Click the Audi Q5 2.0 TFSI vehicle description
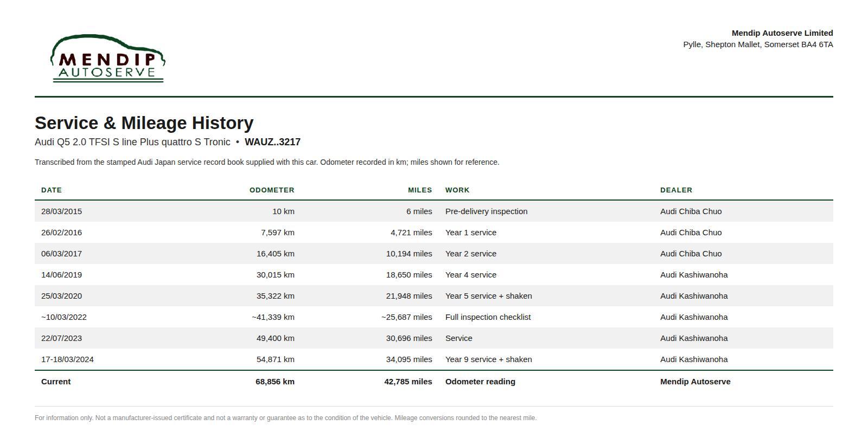The width and height of the screenshot is (868, 438). (133, 142)
